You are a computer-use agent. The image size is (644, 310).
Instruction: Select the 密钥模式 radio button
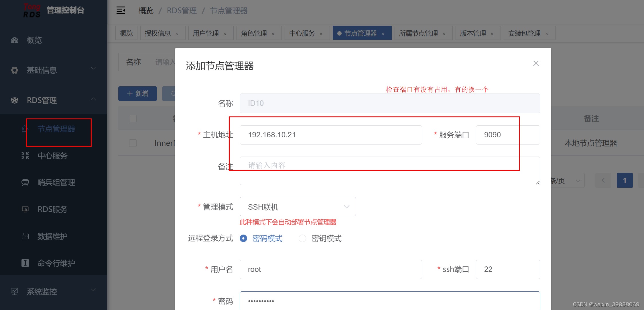pos(302,238)
